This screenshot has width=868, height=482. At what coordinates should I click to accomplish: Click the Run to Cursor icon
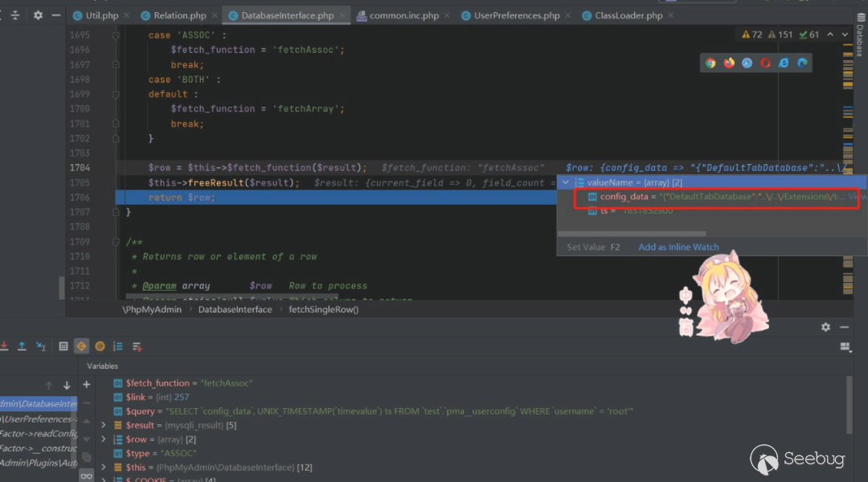point(40,346)
